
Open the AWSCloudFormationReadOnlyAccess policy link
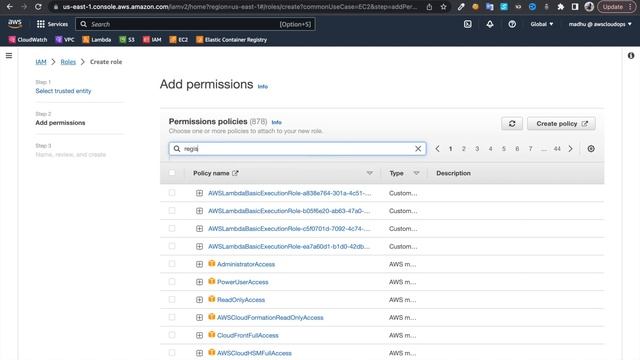tap(270, 318)
